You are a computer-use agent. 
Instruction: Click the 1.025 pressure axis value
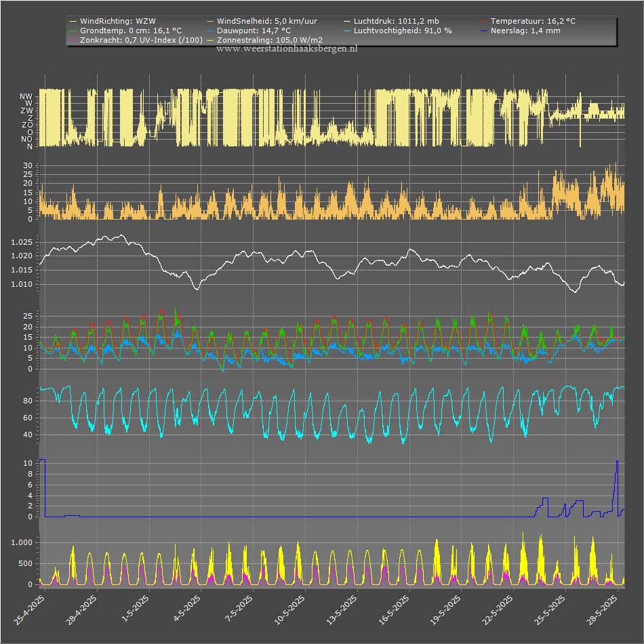point(22,242)
